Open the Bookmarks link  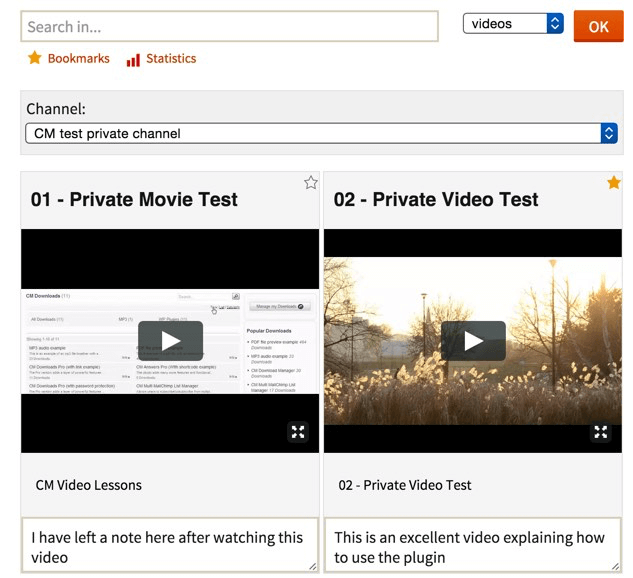pos(78,58)
